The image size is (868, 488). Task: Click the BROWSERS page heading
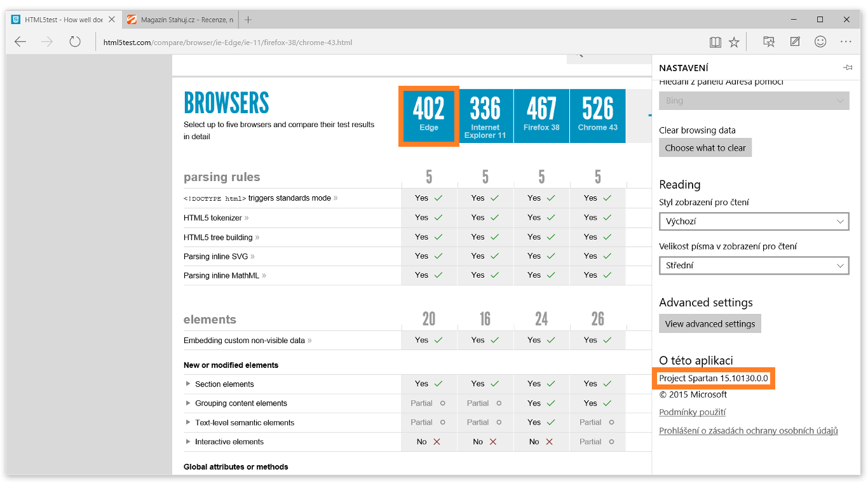tap(226, 103)
